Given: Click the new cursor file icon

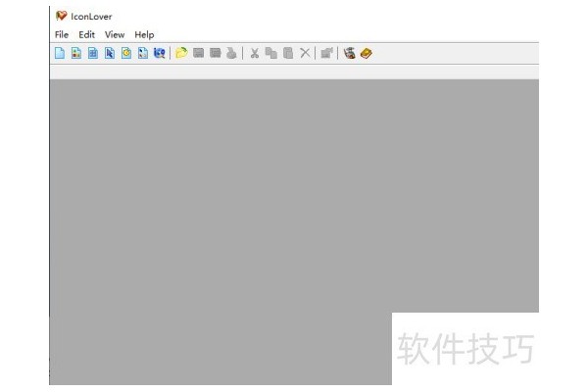Looking at the screenshot, I should tap(110, 53).
